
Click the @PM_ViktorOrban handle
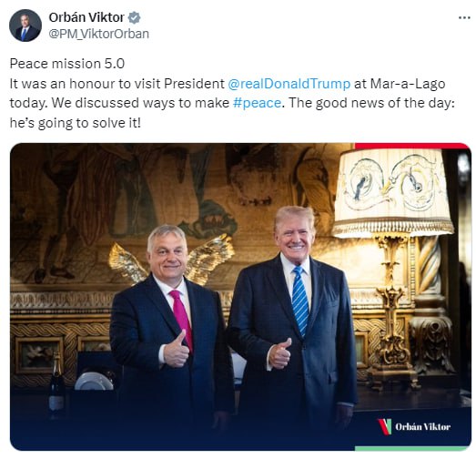pyautogui.click(x=99, y=34)
